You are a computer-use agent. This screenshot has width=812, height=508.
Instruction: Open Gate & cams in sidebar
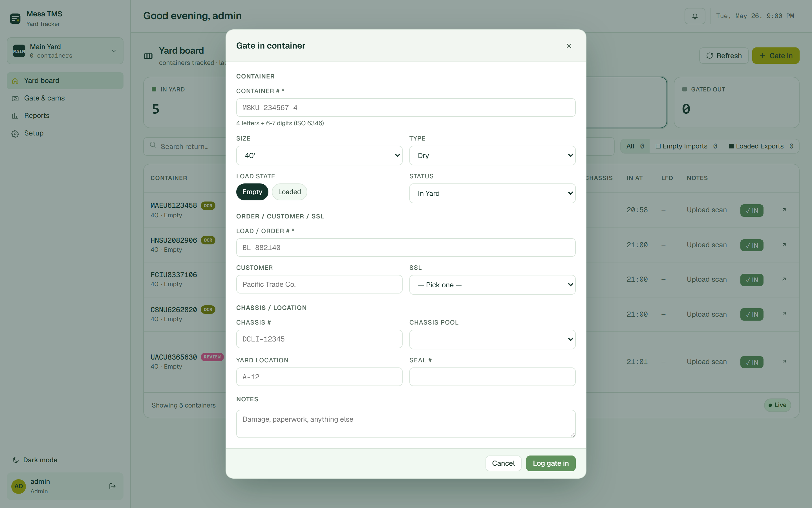tap(65, 98)
